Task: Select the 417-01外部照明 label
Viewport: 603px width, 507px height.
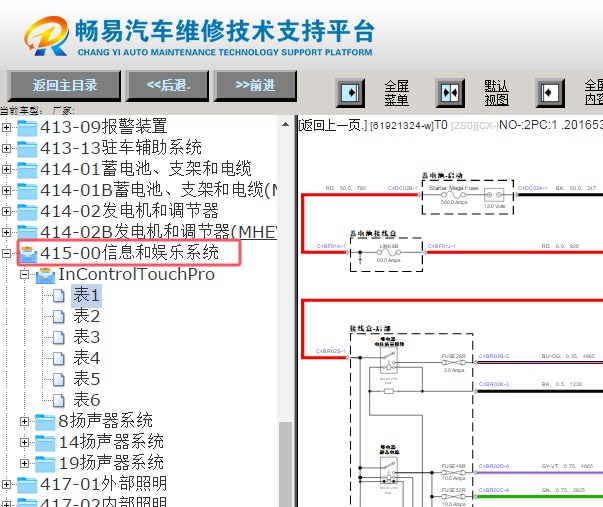Action: pyautogui.click(x=103, y=484)
